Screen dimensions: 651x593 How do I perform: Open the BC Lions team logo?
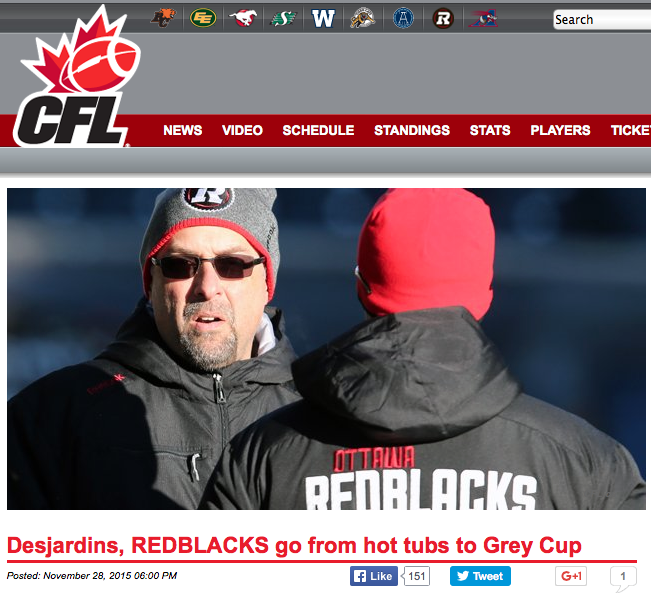(x=163, y=18)
